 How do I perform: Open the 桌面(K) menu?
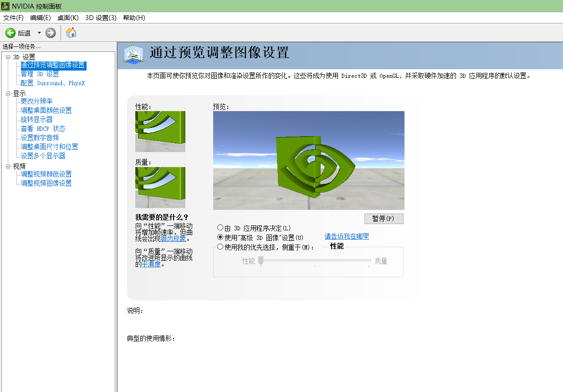68,18
